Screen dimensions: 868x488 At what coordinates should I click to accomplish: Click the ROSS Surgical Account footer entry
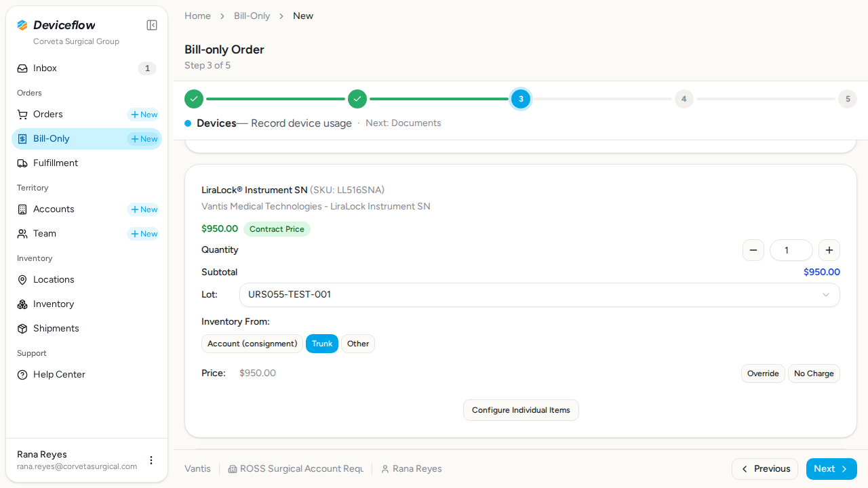[296, 469]
